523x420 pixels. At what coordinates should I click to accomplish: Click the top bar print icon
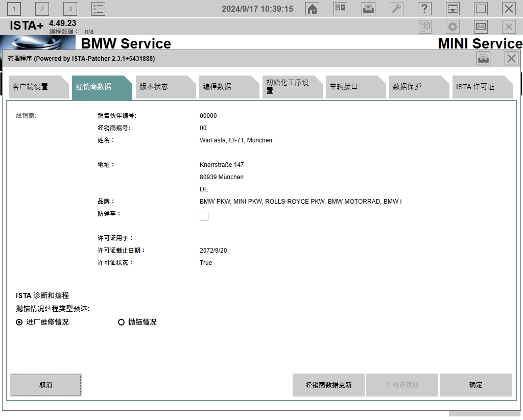click(x=368, y=9)
